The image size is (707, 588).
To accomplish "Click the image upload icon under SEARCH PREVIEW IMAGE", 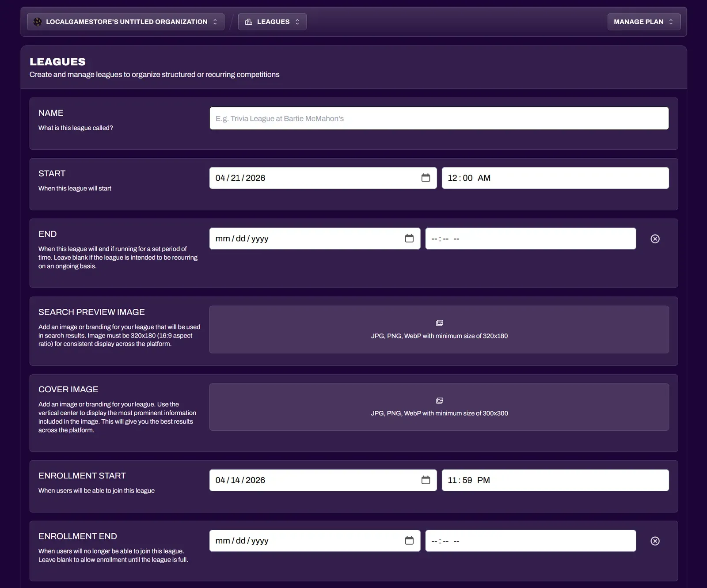I will pos(439,322).
